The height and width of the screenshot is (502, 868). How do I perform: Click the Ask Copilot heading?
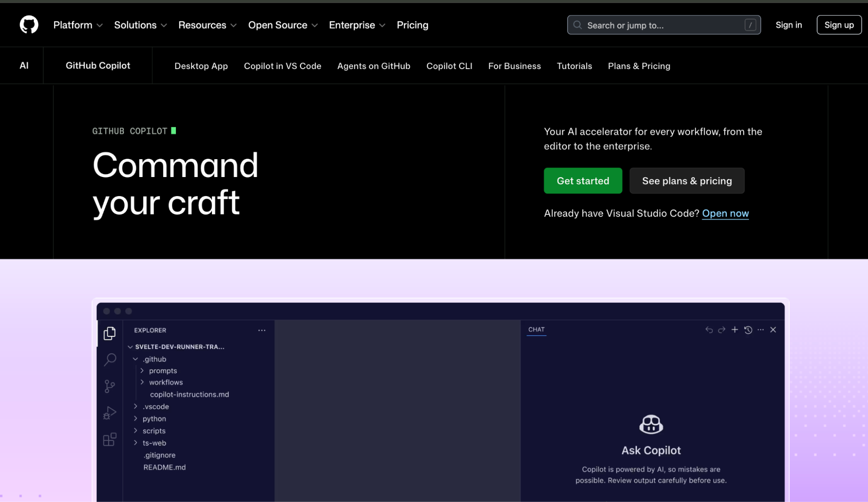[x=651, y=450]
